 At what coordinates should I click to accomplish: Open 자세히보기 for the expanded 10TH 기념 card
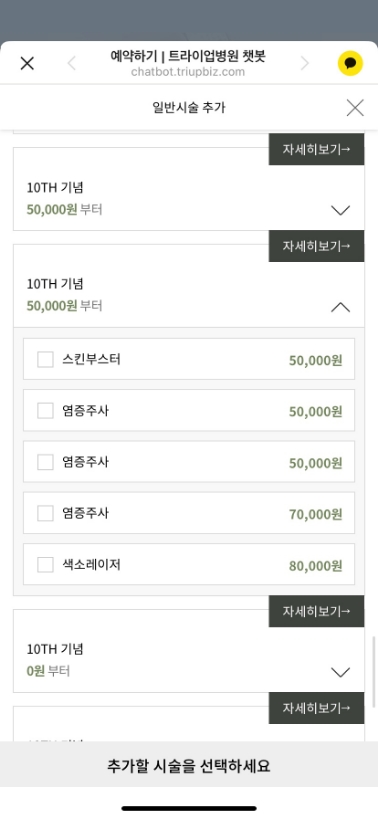[x=316, y=246]
